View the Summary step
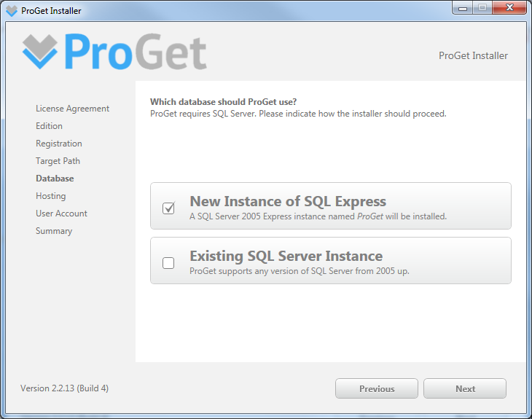Viewport: 532px width, 419px height. (54, 231)
